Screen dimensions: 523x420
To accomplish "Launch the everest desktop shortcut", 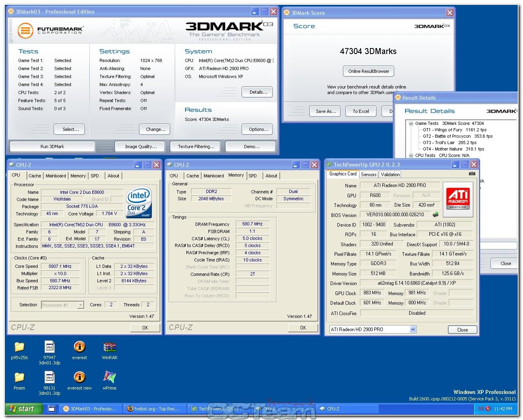I will tap(79, 347).
